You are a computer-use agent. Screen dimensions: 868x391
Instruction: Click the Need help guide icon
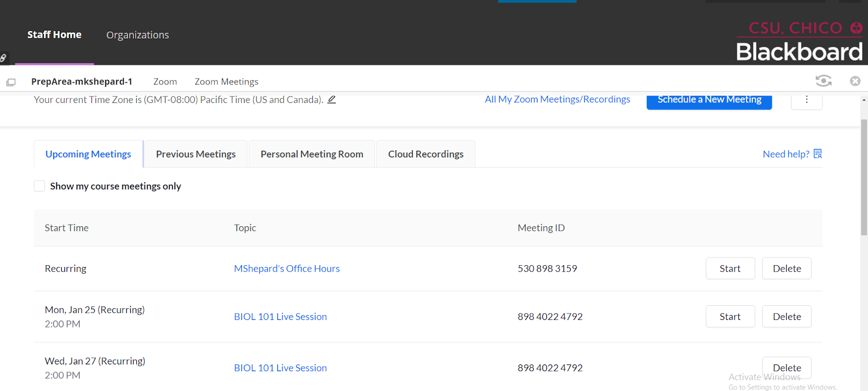(818, 154)
